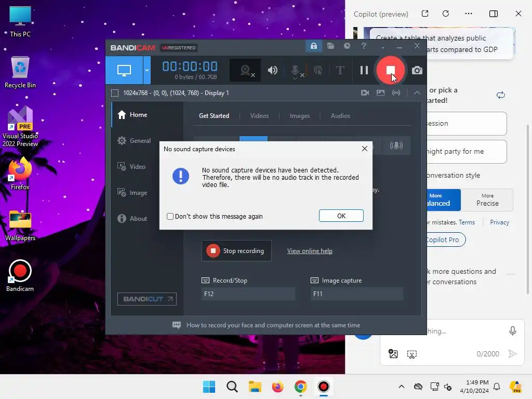Click the Record/Stop hotkey field F12
This screenshot has width=532, height=399.
248,294
